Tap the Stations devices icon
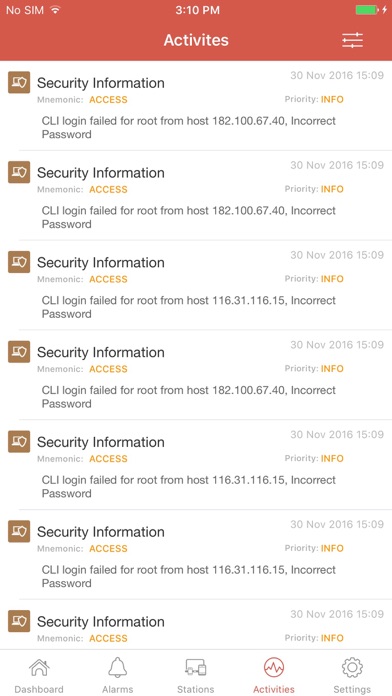The image size is (392, 696). pyautogui.click(x=196, y=668)
